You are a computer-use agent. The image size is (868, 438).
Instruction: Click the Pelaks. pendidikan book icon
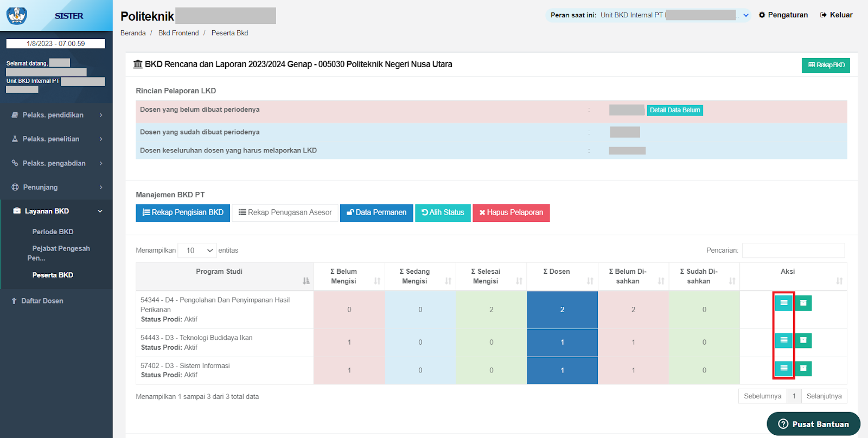15,115
